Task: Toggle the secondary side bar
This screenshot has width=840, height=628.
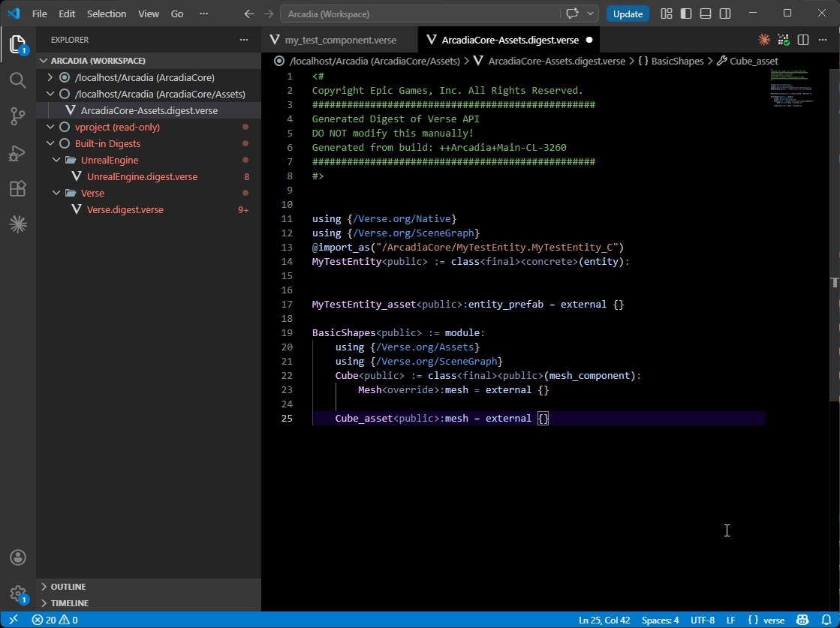Action: [x=725, y=14]
